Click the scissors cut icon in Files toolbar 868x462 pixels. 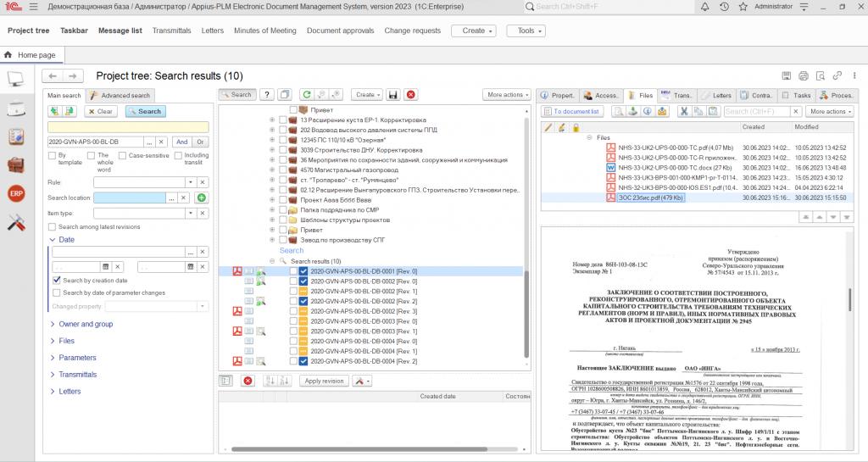click(684, 111)
